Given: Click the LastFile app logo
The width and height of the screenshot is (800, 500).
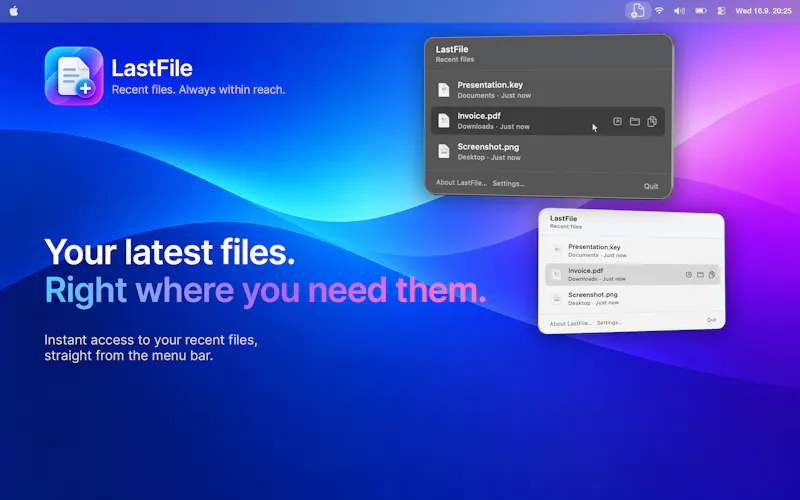Looking at the screenshot, I should click(x=74, y=76).
